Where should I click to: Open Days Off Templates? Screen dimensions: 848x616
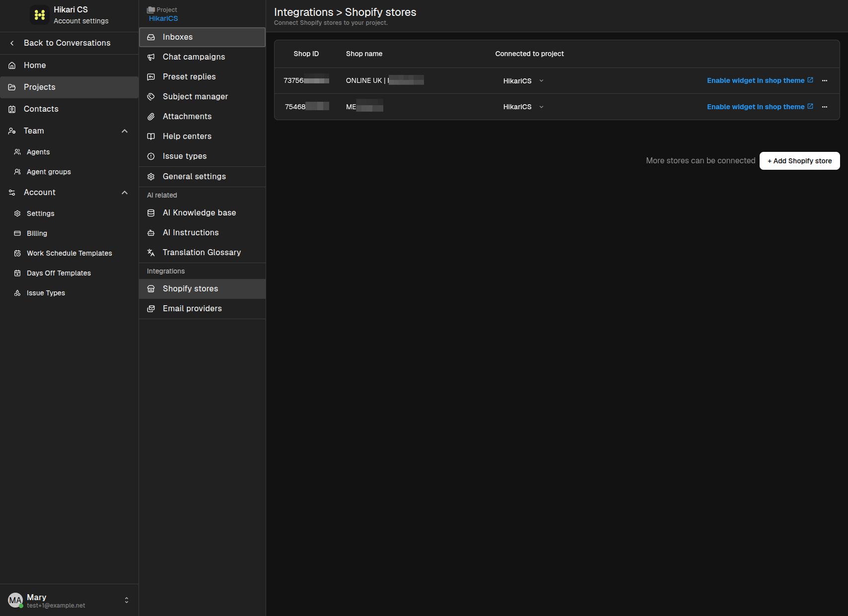(69, 273)
